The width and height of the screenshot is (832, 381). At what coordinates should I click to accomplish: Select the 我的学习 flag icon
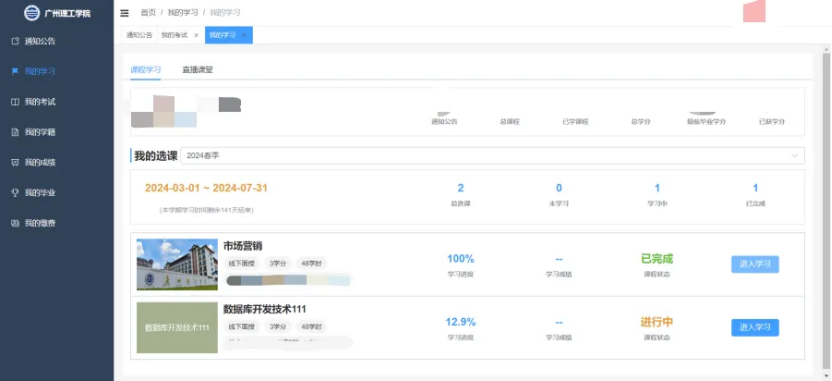pos(15,71)
